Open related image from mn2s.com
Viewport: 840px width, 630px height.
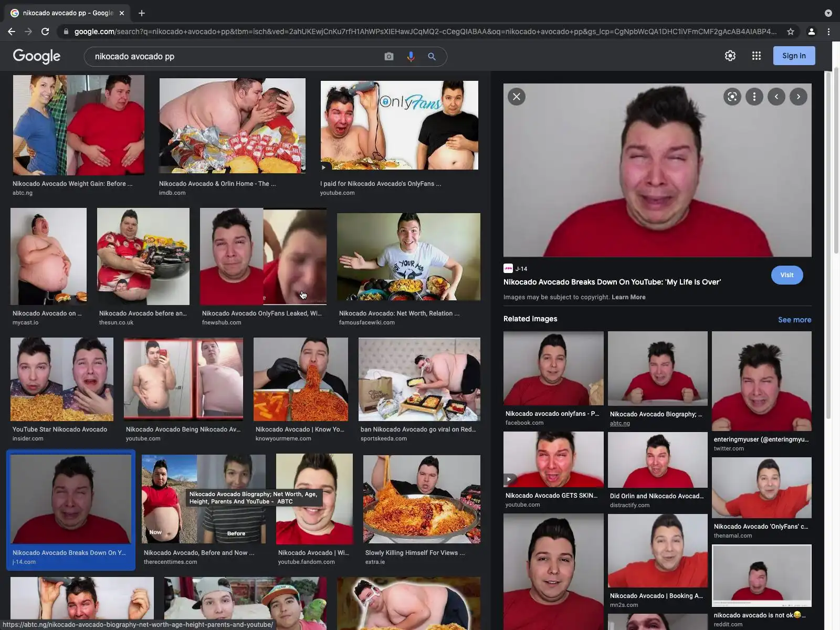click(x=657, y=551)
